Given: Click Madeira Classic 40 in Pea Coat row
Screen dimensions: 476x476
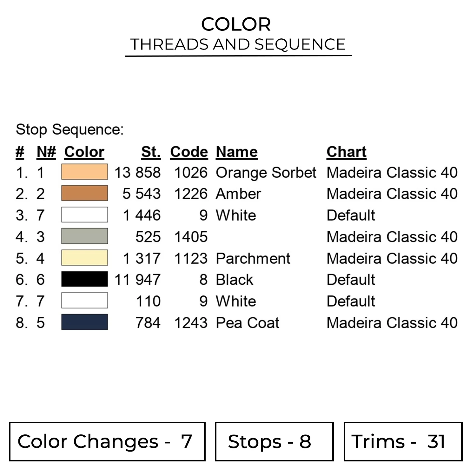Looking at the screenshot, I should pos(392,323).
